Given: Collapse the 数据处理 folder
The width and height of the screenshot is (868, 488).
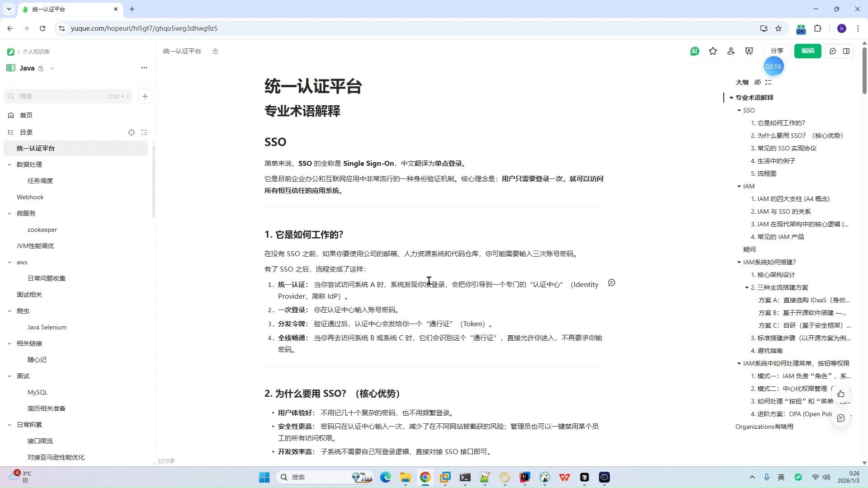Looking at the screenshot, I should tap(9, 164).
